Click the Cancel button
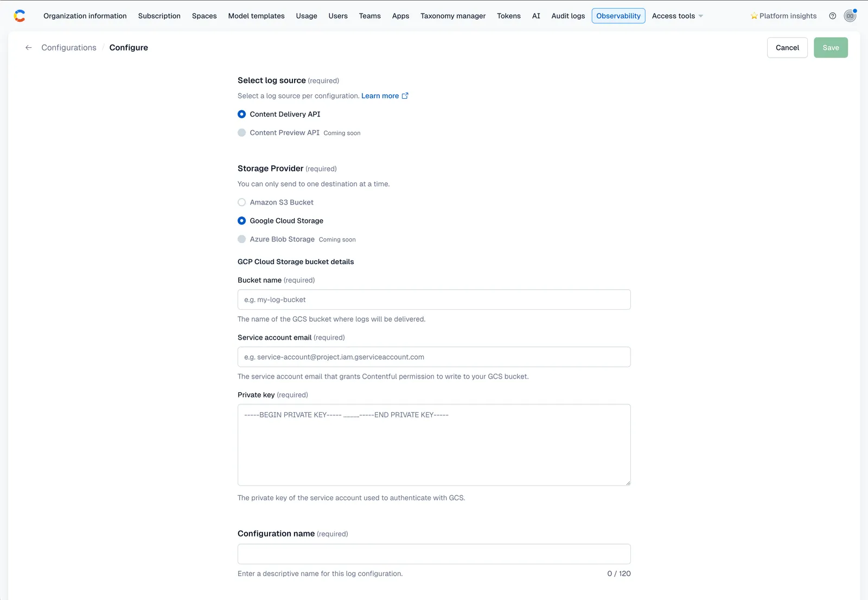The width and height of the screenshot is (868, 600). click(787, 48)
